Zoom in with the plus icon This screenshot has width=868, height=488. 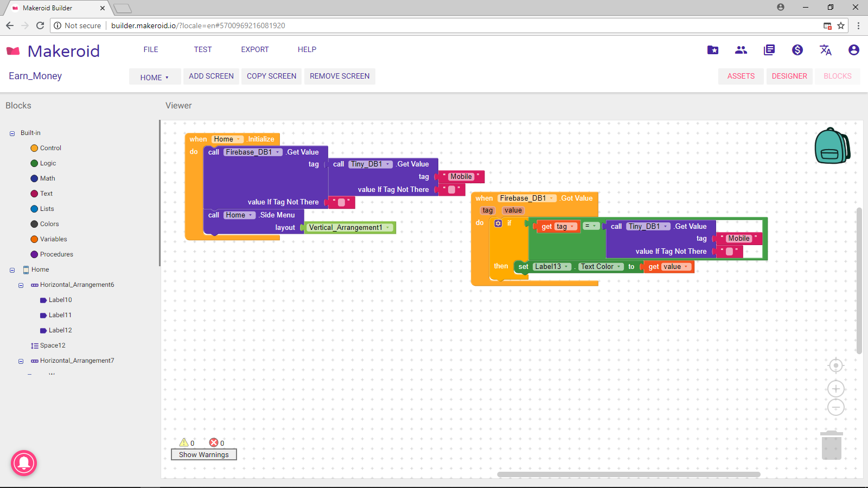pyautogui.click(x=835, y=389)
